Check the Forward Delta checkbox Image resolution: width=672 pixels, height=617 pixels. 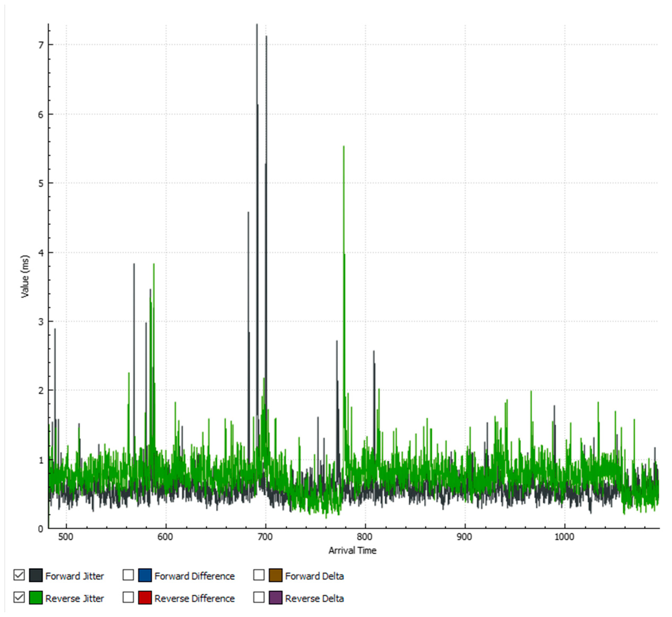point(259,575)
